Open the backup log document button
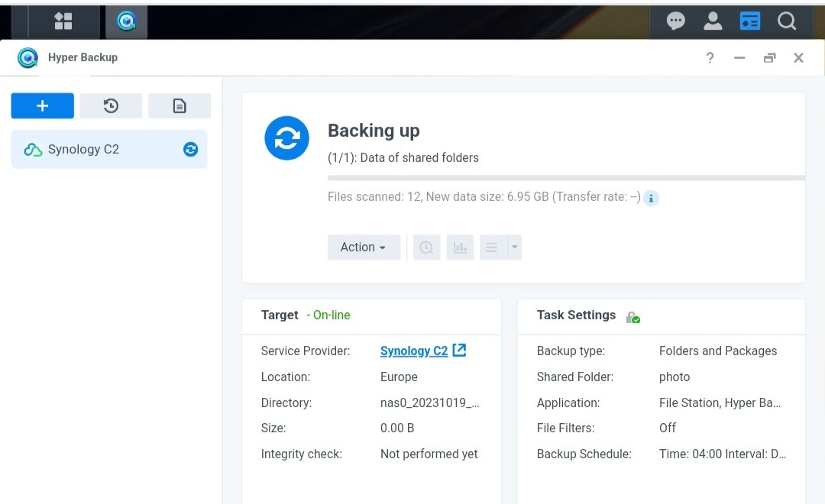The image size is (825, 504). point(180,105)
